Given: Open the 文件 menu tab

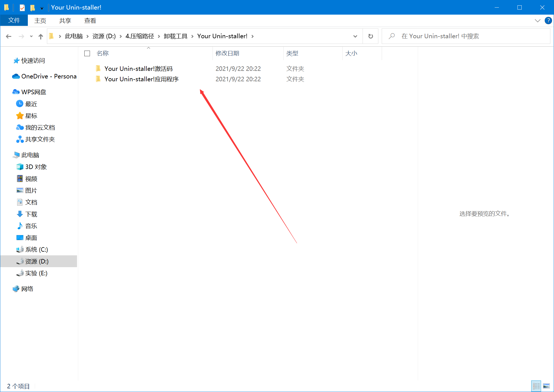Looking at the screenshot, I should tap(14, 21).
